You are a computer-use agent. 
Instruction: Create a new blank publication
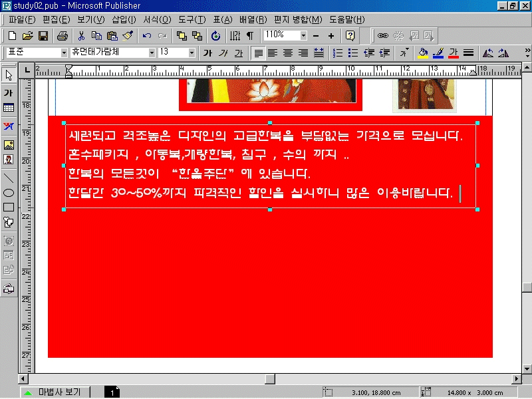tap(12, 36)
